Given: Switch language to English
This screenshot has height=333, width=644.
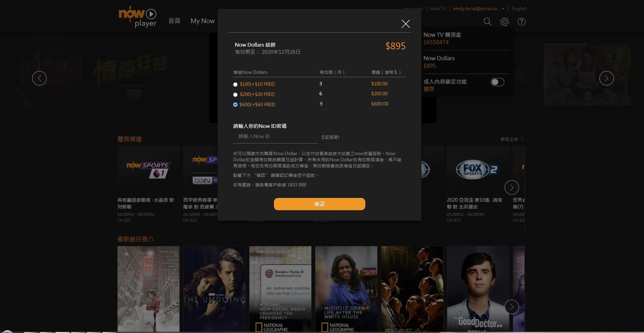Looking at the screenshot, I should pyautogui.click(x=519, y=9).
